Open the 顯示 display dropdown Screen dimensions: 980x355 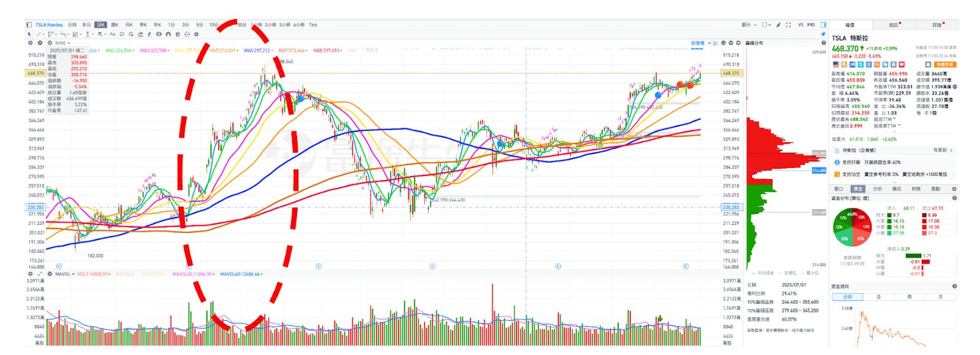pos(750,25)
